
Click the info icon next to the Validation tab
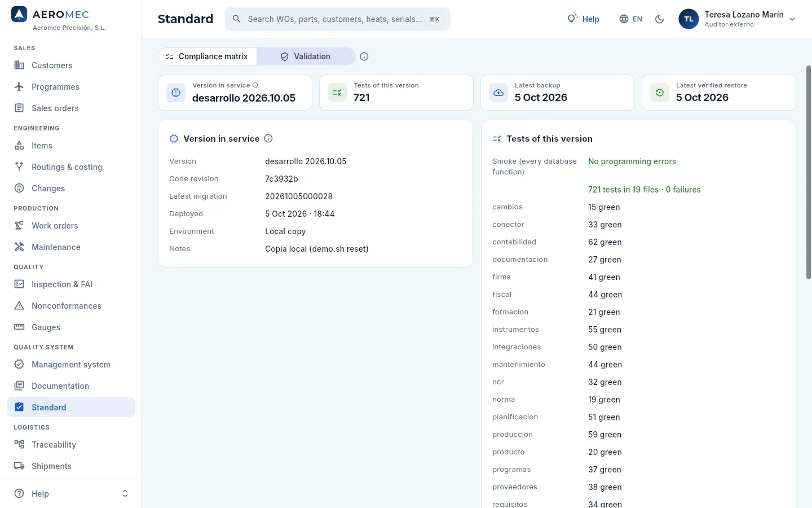(364, 56)
